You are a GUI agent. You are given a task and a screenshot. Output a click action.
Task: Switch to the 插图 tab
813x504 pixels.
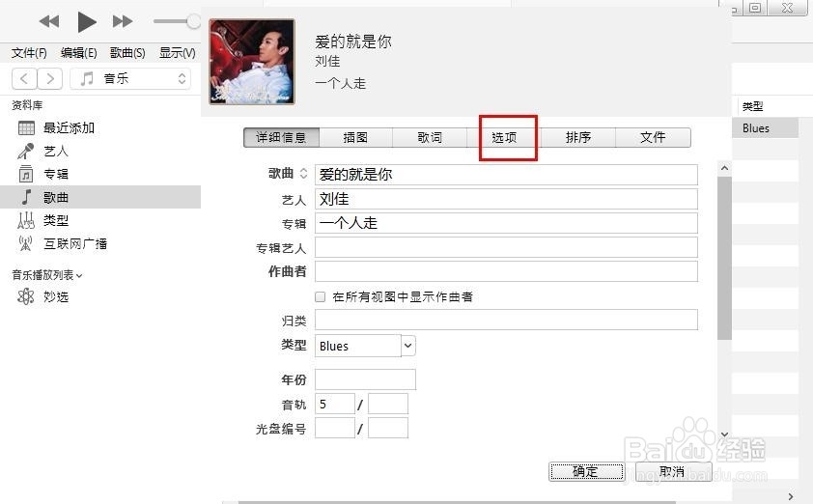tap(355, 137)
